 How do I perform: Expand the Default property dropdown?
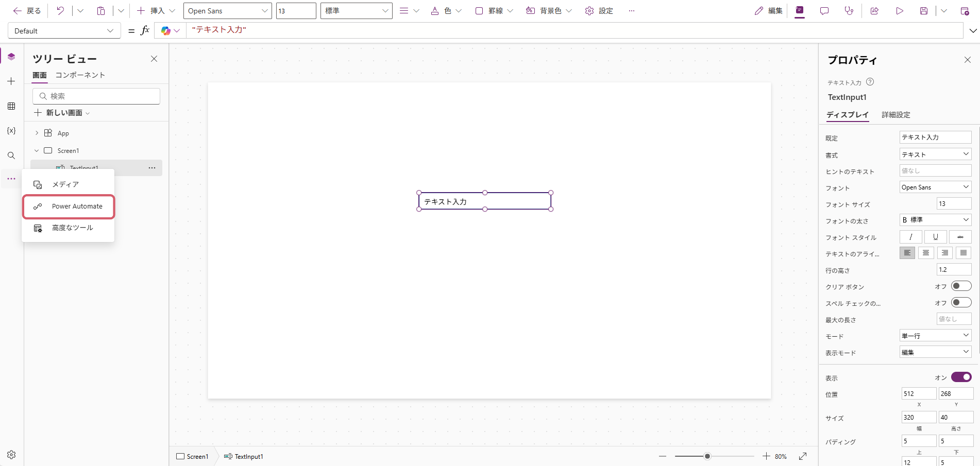[64, 31]
